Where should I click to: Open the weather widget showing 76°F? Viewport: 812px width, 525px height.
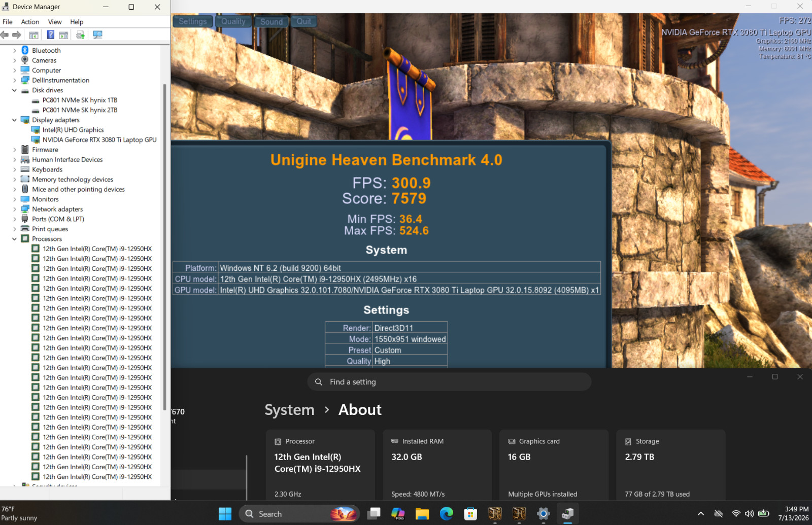coord(19,513)
